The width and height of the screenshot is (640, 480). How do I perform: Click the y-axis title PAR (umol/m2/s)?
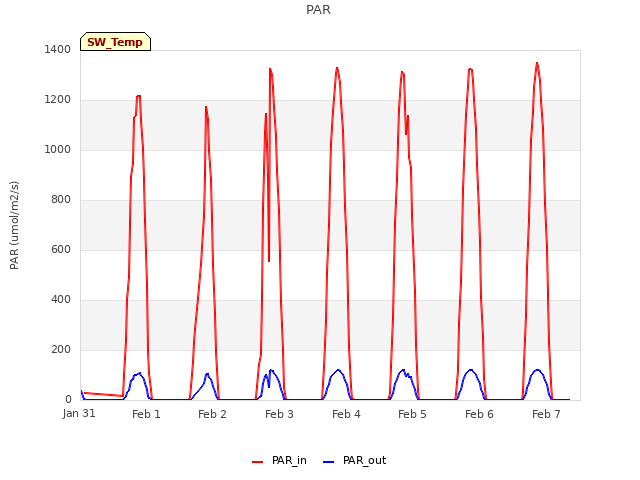(14, 225)
